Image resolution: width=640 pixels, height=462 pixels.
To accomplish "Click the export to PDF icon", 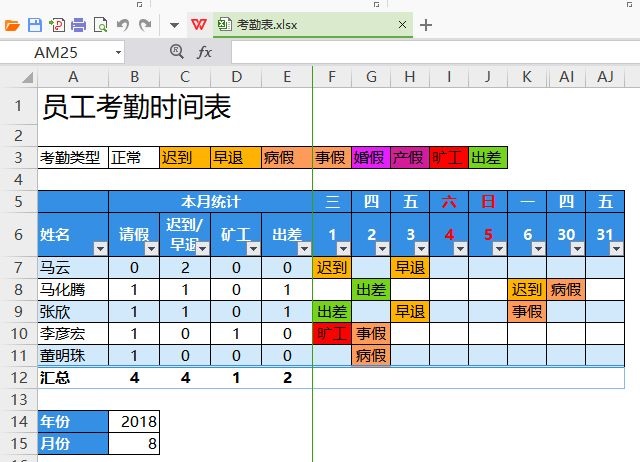I will 57,25.
